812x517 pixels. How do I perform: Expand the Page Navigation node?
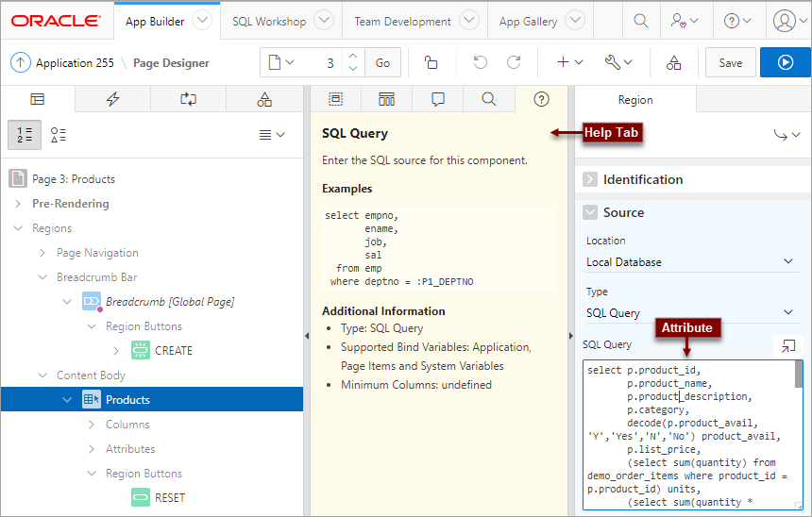[x=42, y=253]
